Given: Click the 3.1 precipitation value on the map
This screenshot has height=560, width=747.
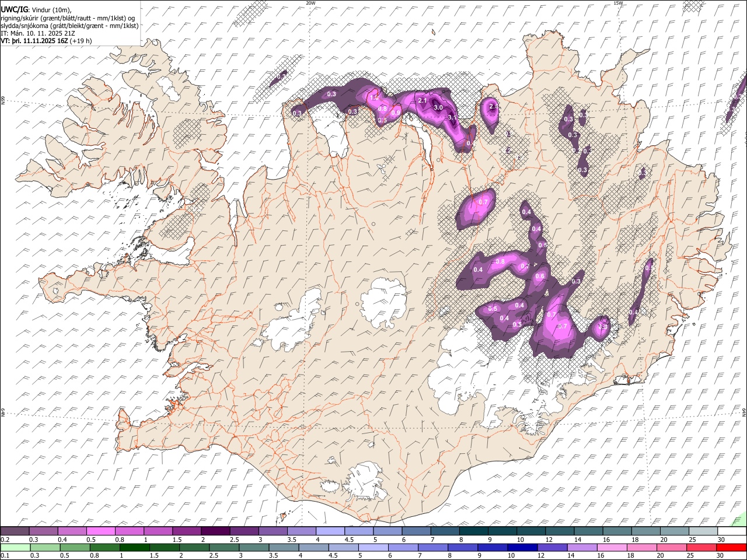Looking at the screenshot, I should tap(452, 117).
